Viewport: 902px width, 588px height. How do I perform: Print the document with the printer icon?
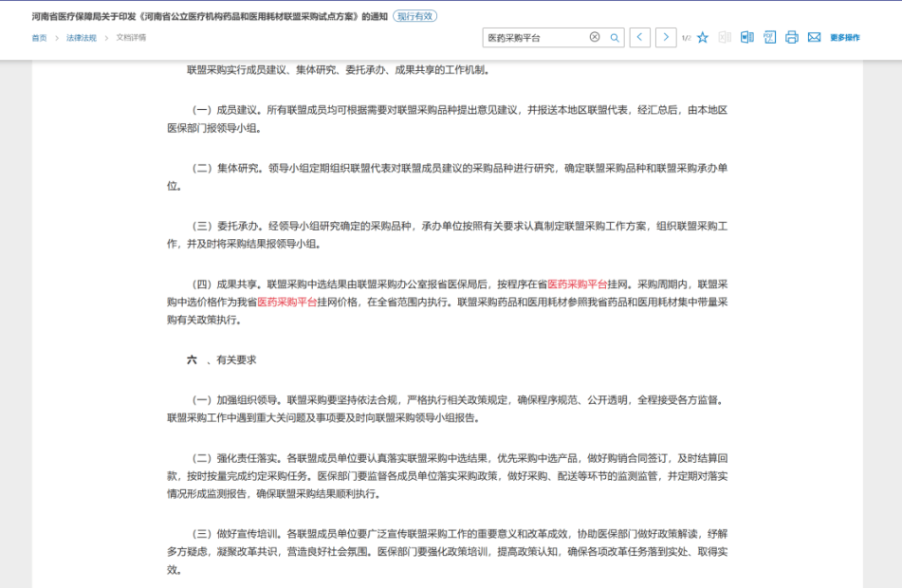pos(792,37)
